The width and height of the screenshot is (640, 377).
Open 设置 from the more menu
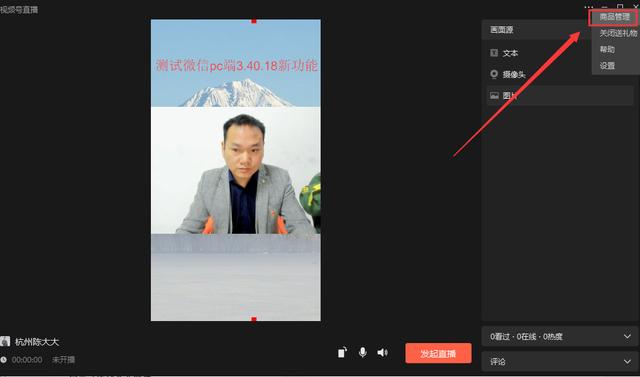[607, 66]
